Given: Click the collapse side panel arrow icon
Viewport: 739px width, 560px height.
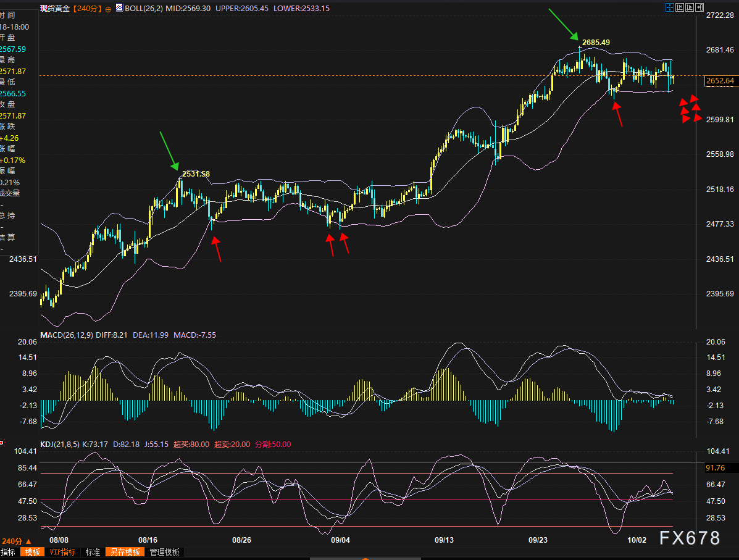Looking at the screenshot, I should tap(699, 7).
